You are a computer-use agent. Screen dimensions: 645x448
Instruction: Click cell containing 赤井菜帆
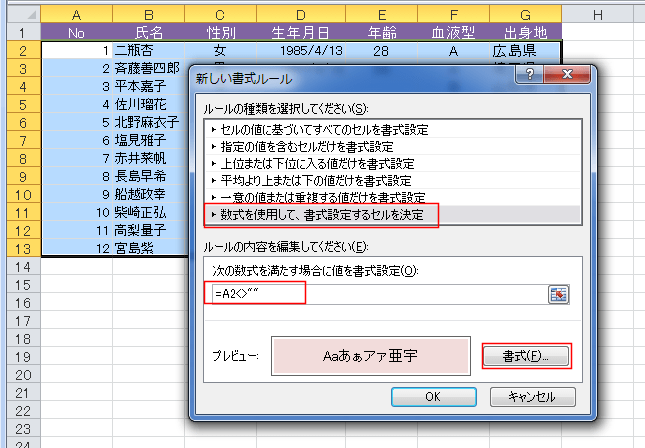click(148, 158)
